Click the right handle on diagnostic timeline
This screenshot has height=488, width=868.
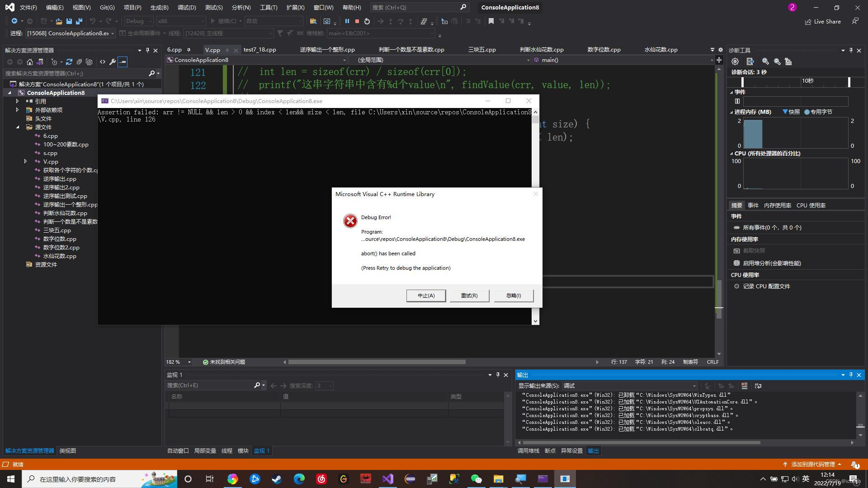pyautogui.click(x=849, y=82)
